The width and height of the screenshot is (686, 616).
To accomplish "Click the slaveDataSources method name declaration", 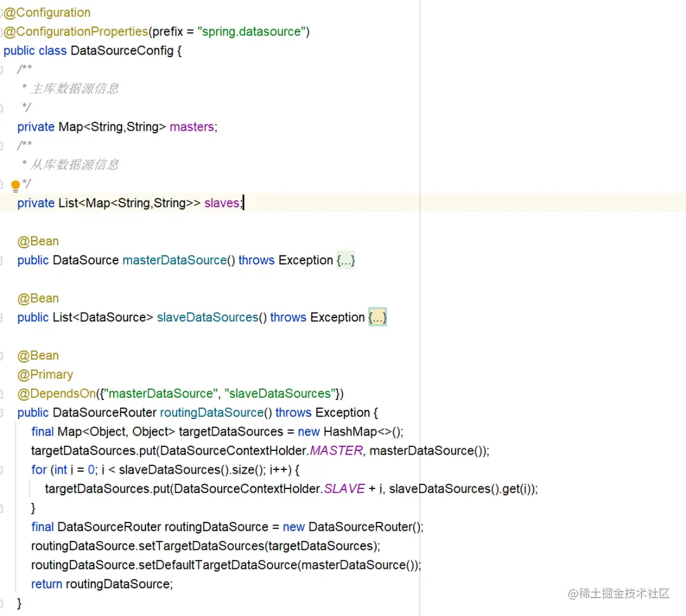I will click(208, 317).
